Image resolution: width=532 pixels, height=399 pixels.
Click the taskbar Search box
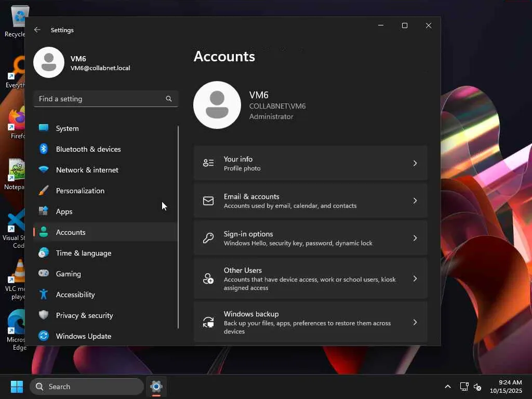pos(87,387)
